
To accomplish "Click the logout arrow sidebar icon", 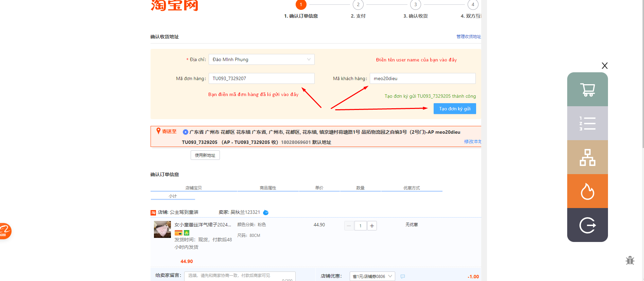I will click(587, 225).
